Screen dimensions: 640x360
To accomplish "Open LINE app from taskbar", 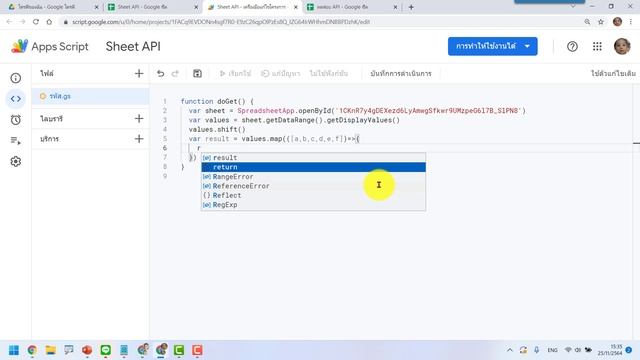I will [x=105, y=350].
